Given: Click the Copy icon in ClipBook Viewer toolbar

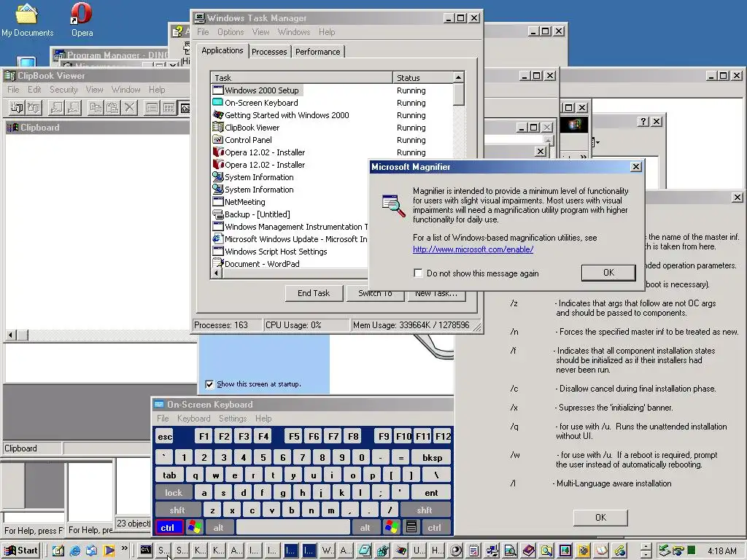Looking at the screenshot, I should click(96, 108).
